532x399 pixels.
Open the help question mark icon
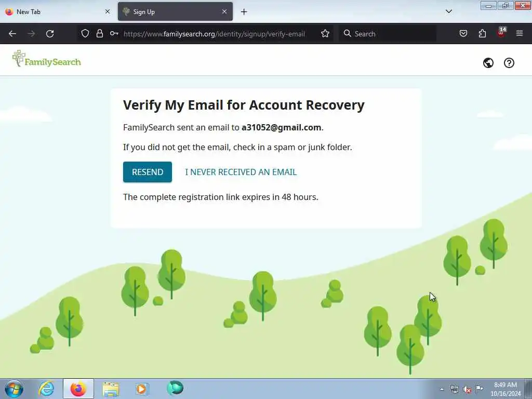pyautogui.click(x=509, y=63)
